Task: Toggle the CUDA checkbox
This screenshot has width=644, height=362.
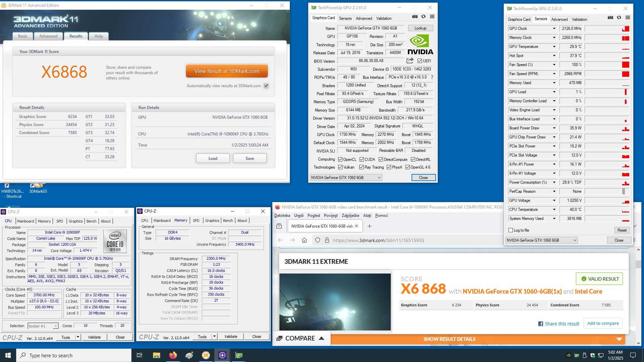Action: coord(362,160)
